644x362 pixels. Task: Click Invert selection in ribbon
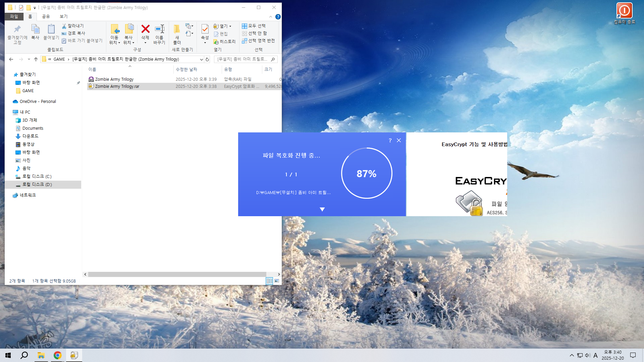coord(259,41)
